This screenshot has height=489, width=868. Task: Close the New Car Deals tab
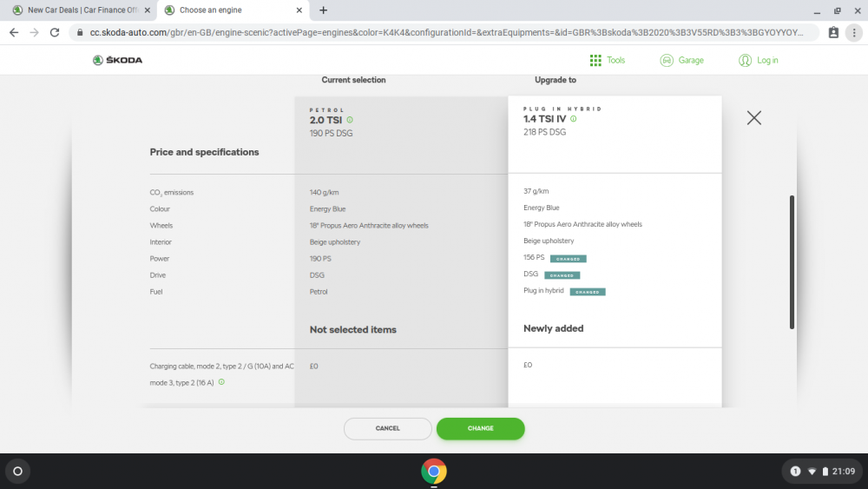click(148, 10)
